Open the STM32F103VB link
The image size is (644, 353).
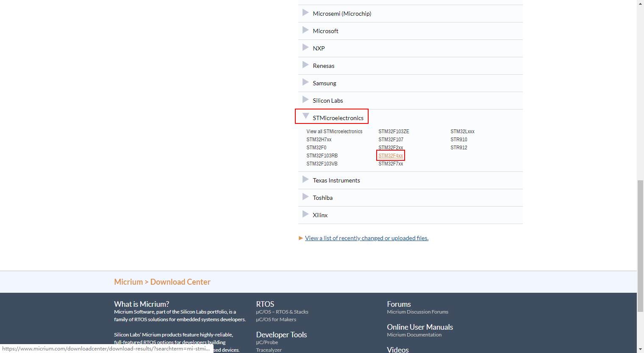(322, 164)
